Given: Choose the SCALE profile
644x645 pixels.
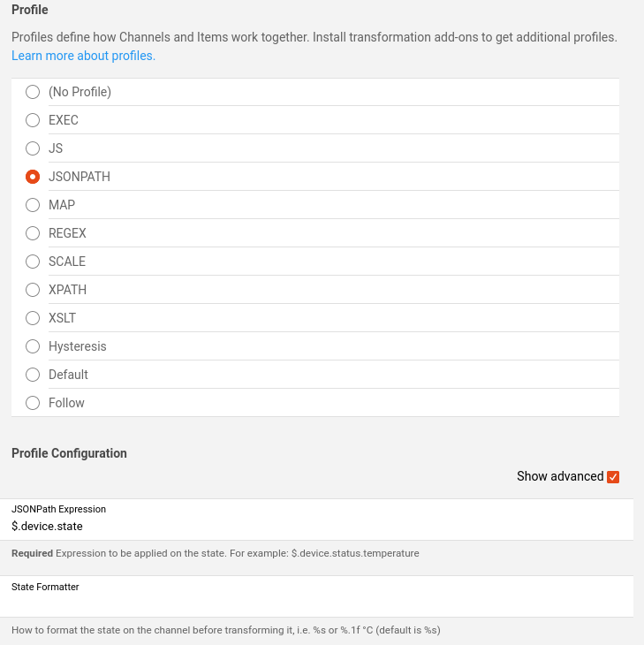Looking at the screenshot, I should [x=33, y=262].
